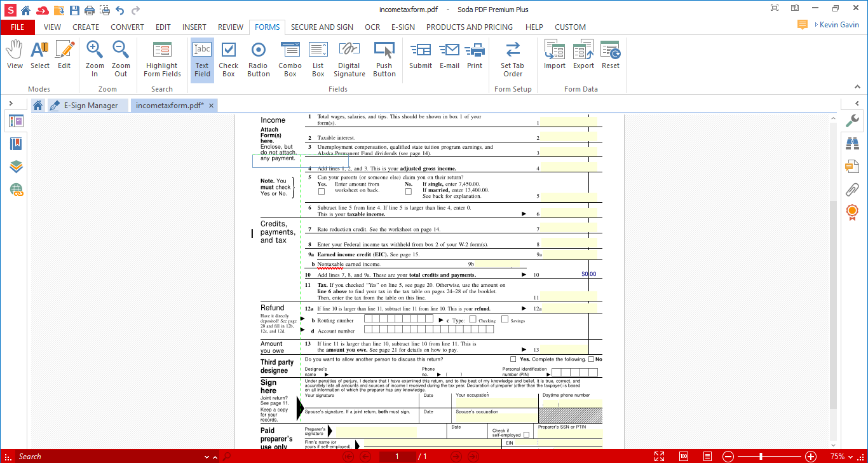Click the notifications icon near Kevin Gavin
Image resolution: width=868 pixels, height=463 pixels.
coord(803,25)
